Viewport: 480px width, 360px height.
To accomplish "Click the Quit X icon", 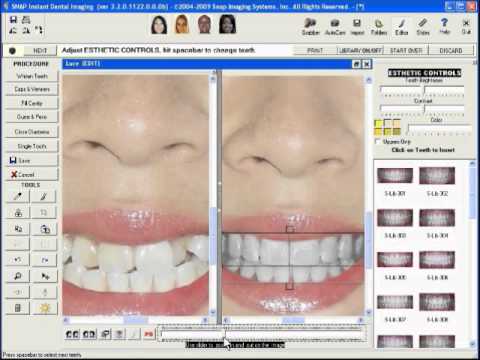I will [466, 27].
